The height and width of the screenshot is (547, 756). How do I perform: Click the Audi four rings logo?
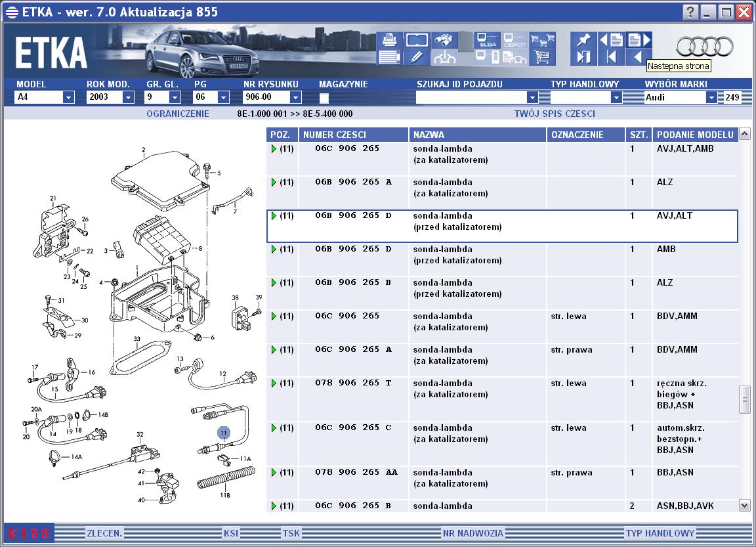coord(704,47)
